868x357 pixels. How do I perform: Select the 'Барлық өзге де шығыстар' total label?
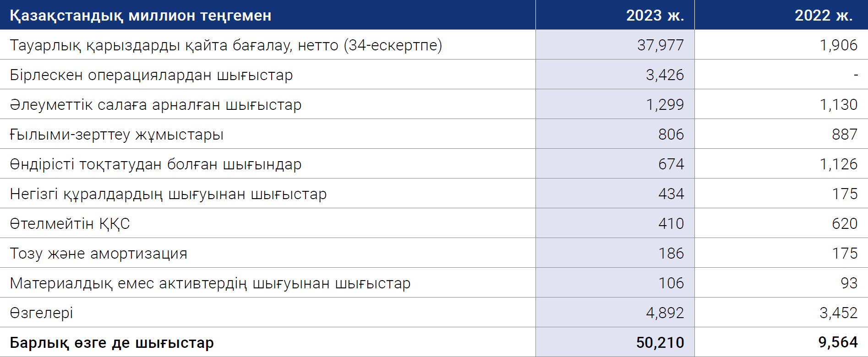tap(112, 343)
